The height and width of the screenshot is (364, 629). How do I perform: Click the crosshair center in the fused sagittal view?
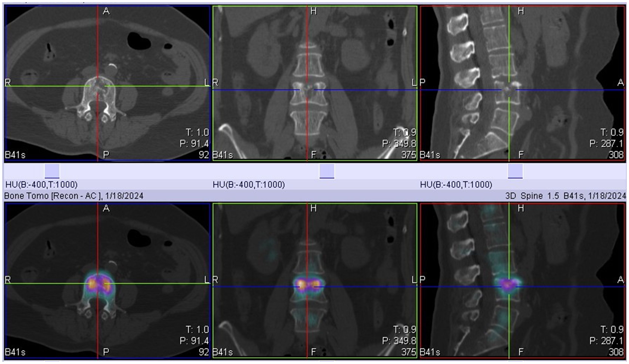509,287
